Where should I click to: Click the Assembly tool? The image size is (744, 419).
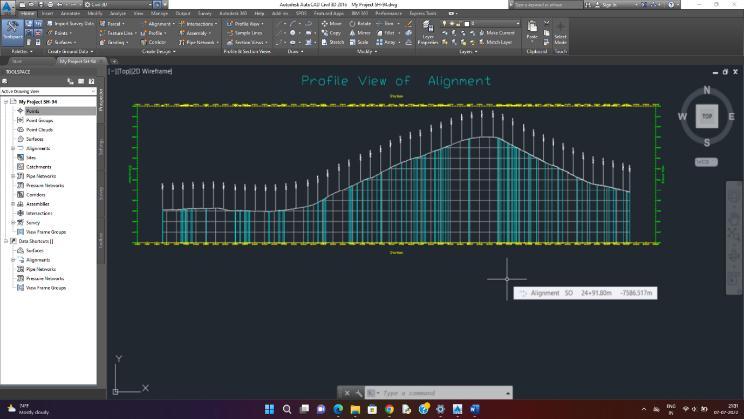point(195,33)
